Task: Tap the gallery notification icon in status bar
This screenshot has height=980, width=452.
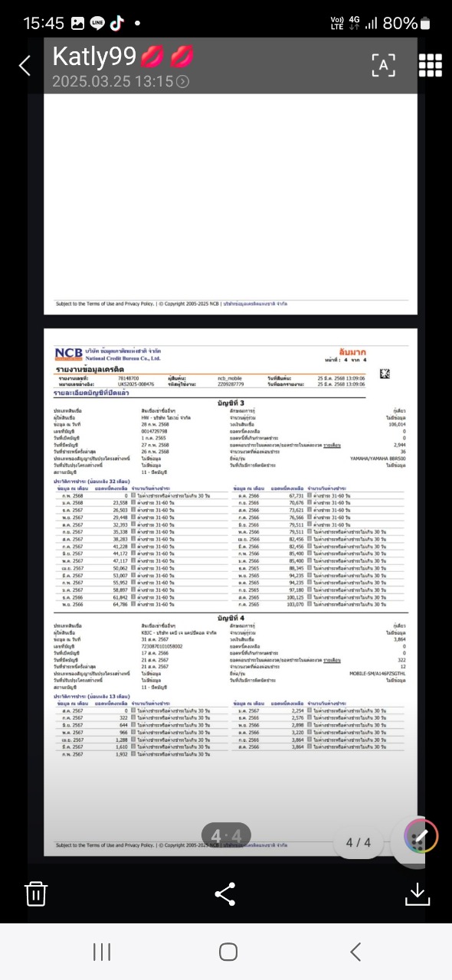Action: click(77, 24)
